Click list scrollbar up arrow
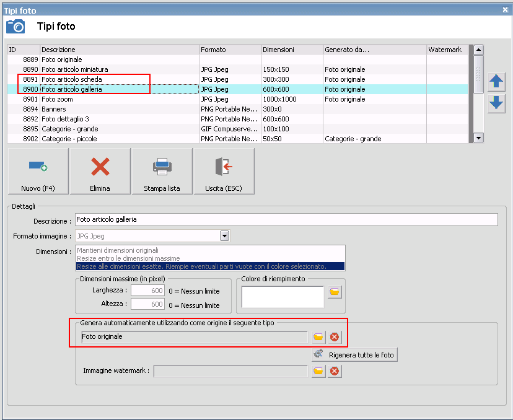The height and width of the screenshot is (420, 513). [479, 50]
